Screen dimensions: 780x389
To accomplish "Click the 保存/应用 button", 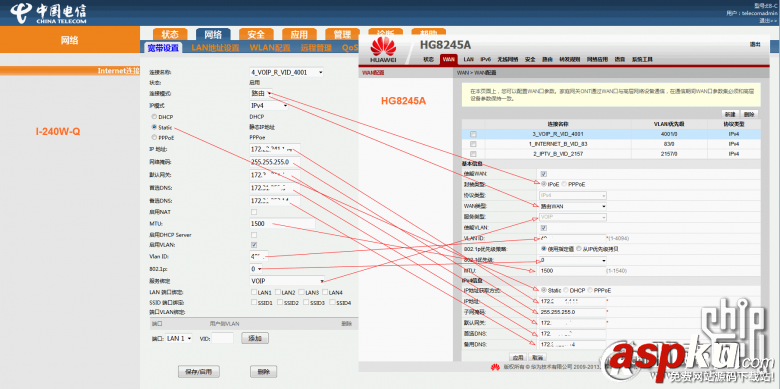I will pyautogui.click(x=198, y=372).
